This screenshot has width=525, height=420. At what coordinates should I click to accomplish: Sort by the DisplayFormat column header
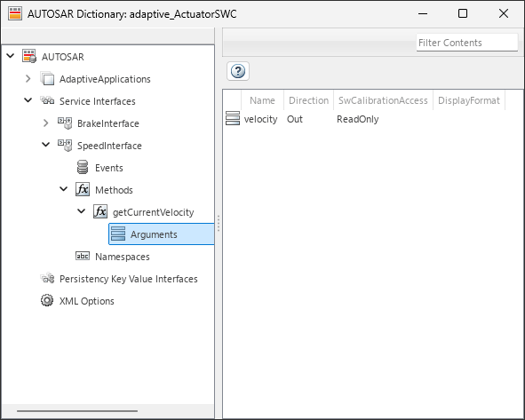pos(469,100)
